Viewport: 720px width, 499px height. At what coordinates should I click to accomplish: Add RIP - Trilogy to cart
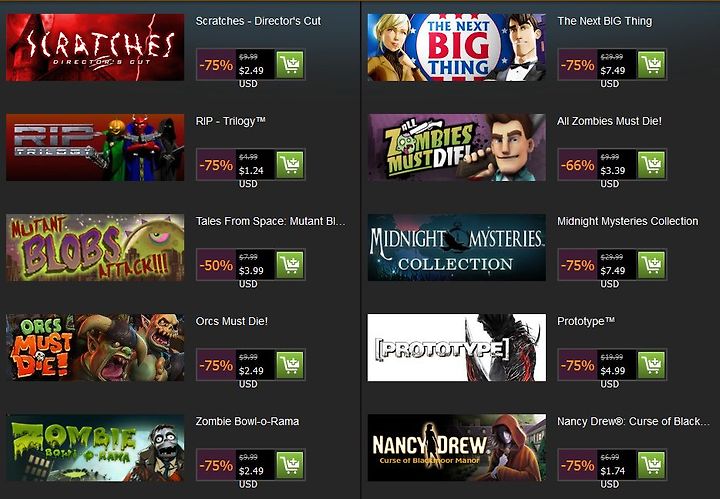click(x=290, y=165)
